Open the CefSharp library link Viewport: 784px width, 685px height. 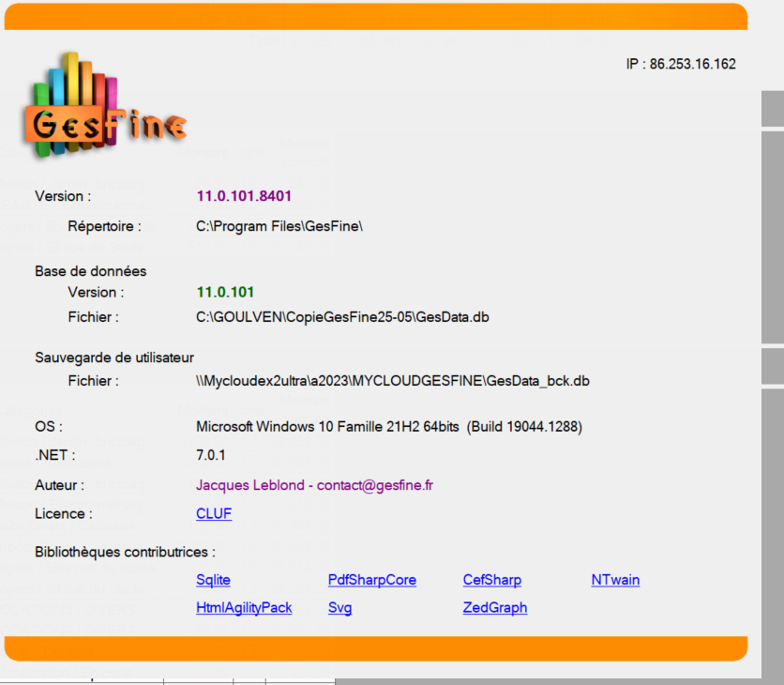491,580
